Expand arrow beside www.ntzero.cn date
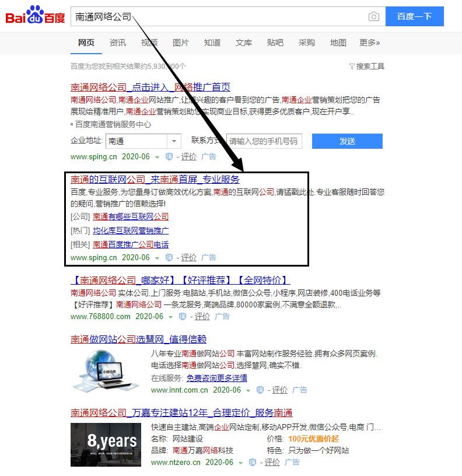Image resolution: width=462 pixels, height=476 pixels. click(241, 463)
